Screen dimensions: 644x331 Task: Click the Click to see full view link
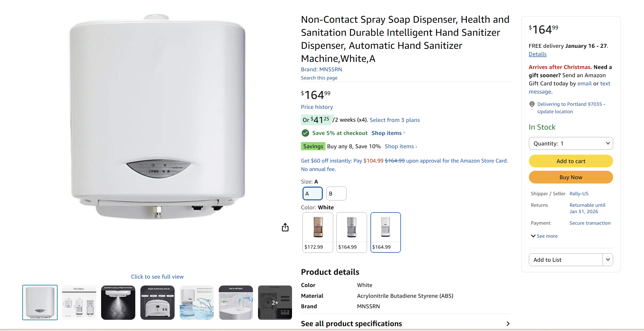click(x=157, y=276)
